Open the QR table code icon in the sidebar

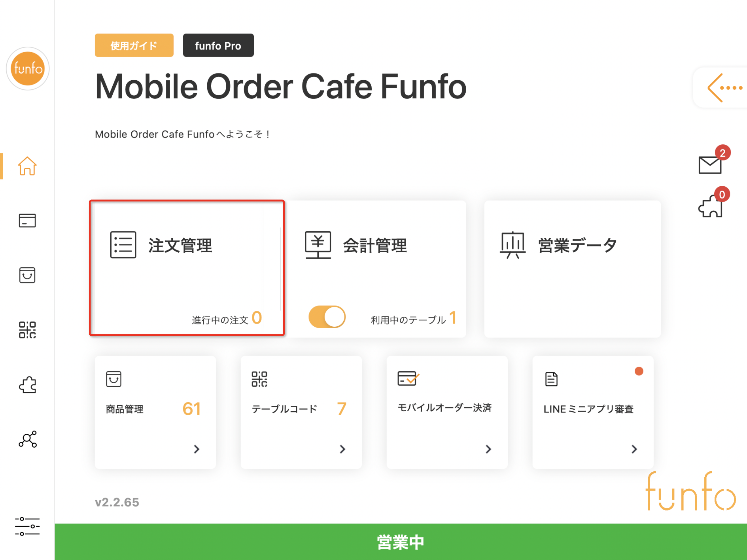pyautogui.click(x=27, y=330)
